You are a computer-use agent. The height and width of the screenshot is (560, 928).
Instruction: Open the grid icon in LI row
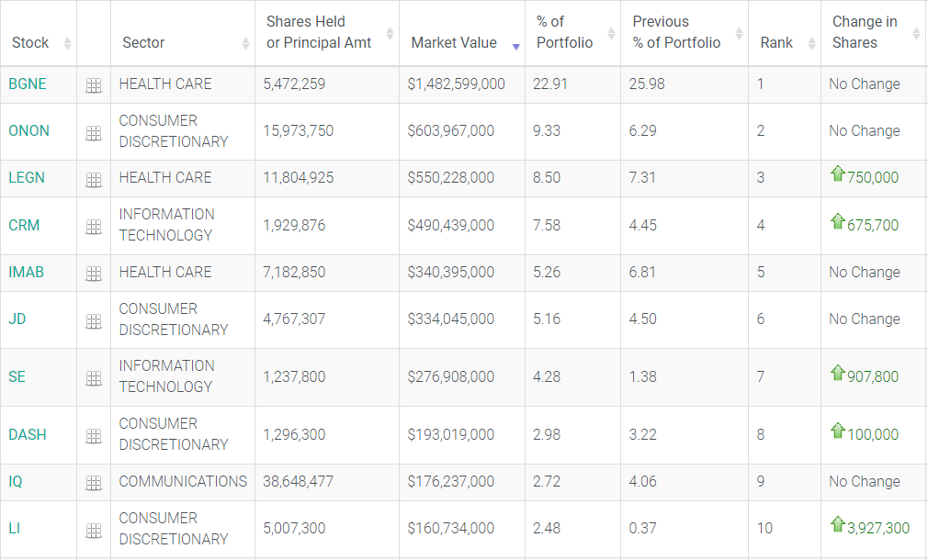click(x=94, y=531)
